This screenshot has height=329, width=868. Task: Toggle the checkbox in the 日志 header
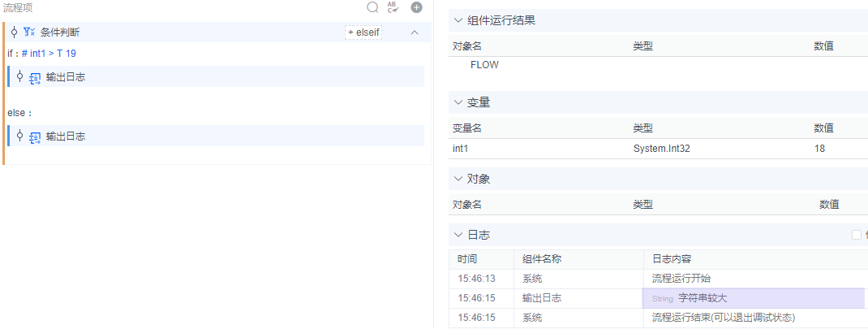(x=857, y=235)
